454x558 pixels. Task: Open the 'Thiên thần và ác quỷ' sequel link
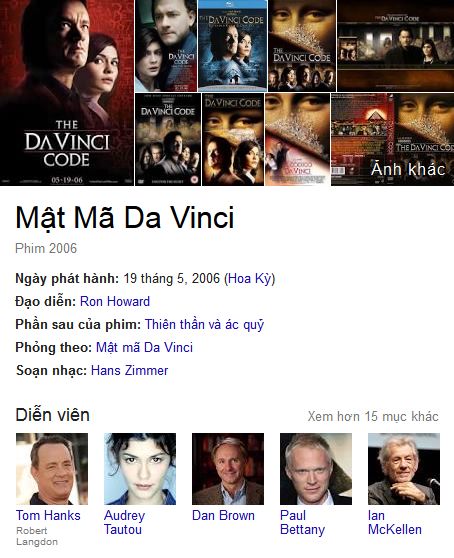tap(204, 325)
